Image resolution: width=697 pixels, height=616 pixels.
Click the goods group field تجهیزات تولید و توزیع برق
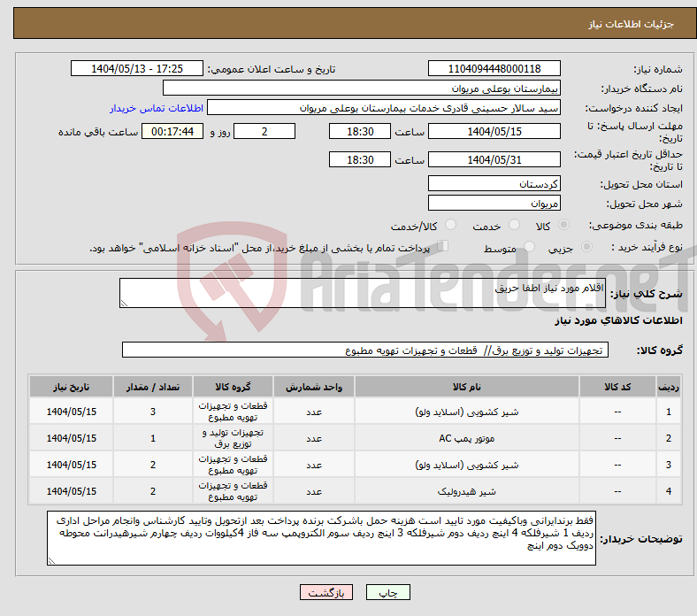tap(365, 350)
